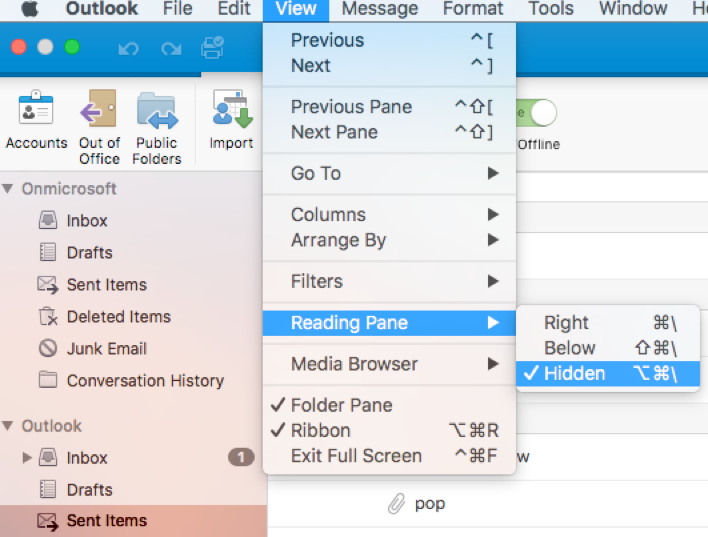Open Public Folders from ribbon

coord(157,110)
